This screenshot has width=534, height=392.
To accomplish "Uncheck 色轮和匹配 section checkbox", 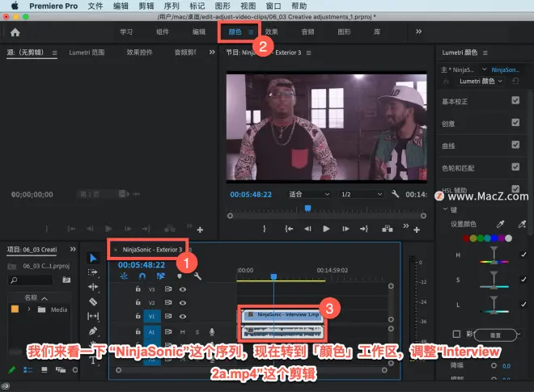I will pyautogui.click(x=515, y=166).
